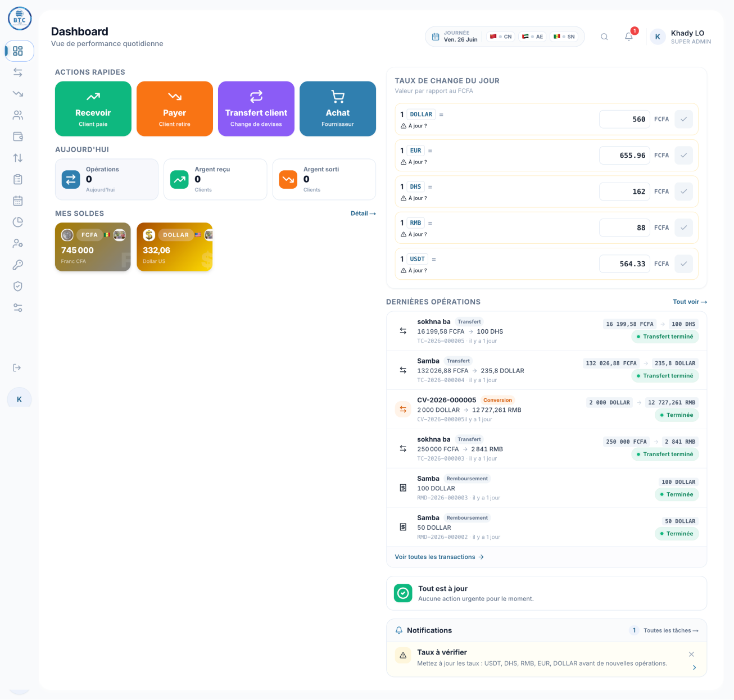Open the clipboard icon in sidebar
Viewport: 734px width, 700px height.
(x=18, y=179)
